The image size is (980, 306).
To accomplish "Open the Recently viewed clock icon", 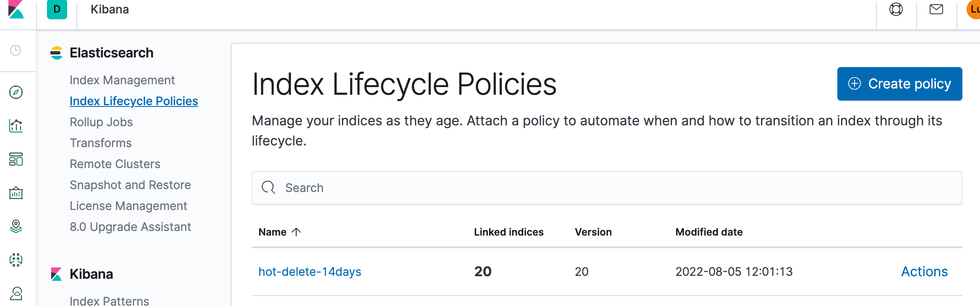I will [x=16, y=50].
